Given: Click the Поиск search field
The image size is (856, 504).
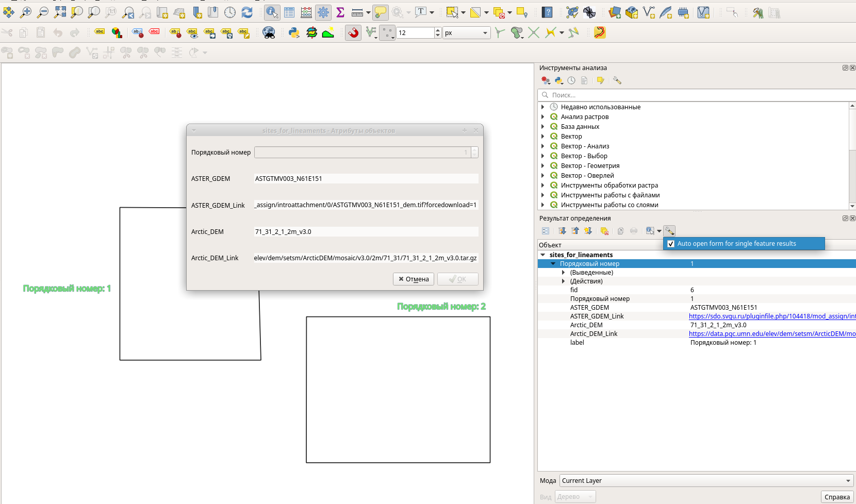Looking at the screenshot, I should click(696, 95).
